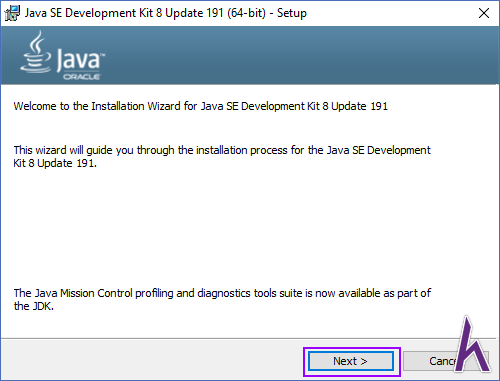
Task: Click the Java wordmark in banner
Action: click(x=80, y=59)
